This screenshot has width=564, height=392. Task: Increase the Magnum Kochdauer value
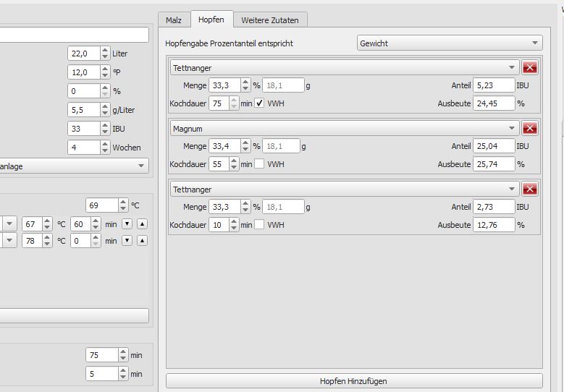pos(234,161)
